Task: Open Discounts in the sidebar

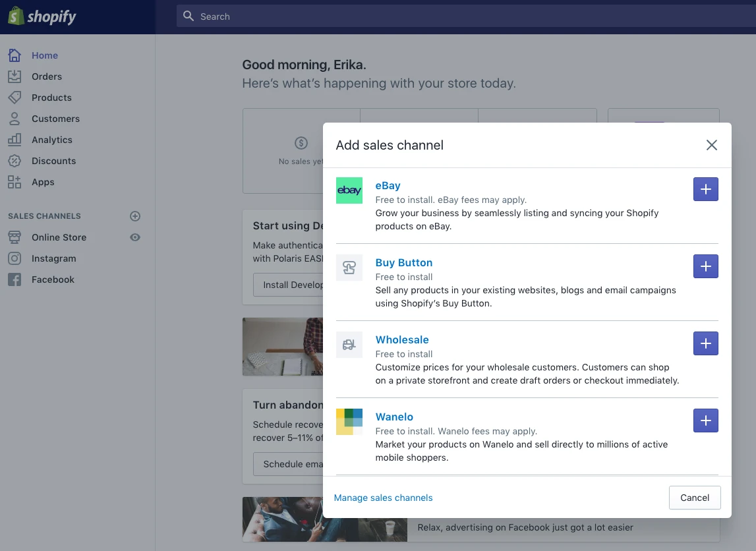Action: tap(53, 161)
